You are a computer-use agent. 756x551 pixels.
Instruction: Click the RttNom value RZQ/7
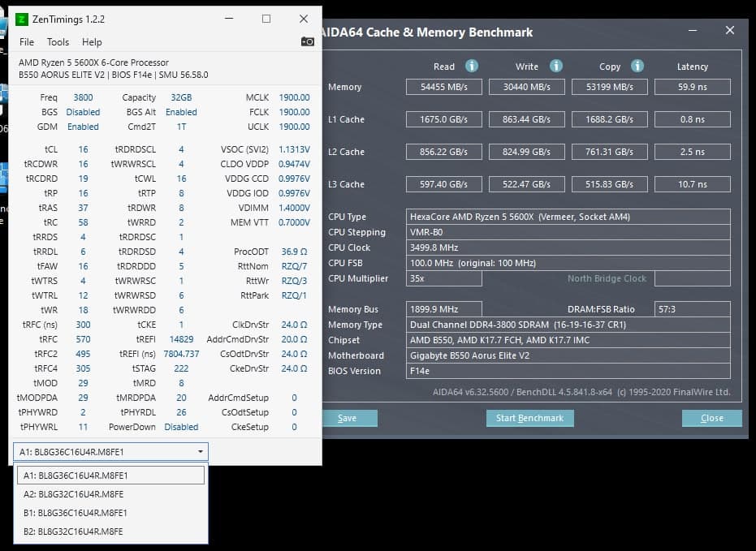294,266
